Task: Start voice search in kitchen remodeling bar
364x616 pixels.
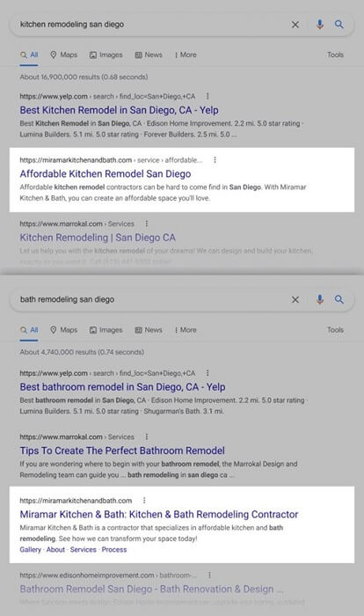Action: [x=320, y=25]
